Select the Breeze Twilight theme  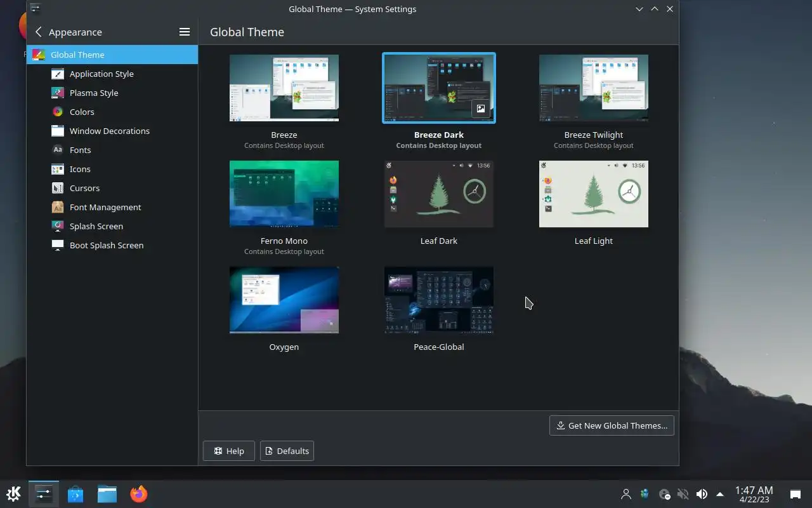[594, 88]
